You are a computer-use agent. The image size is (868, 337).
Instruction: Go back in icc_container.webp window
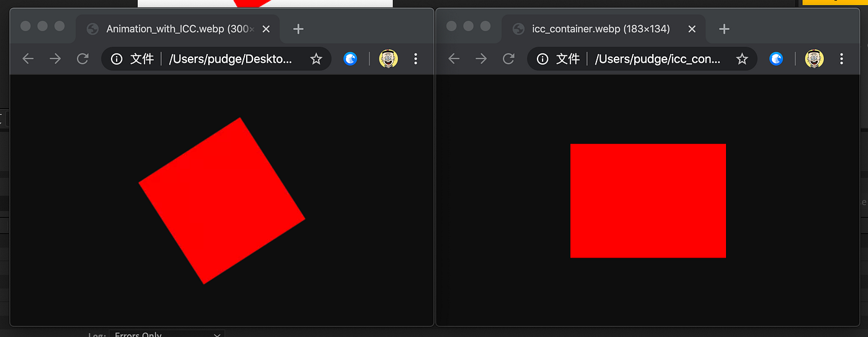click(454, 59)
